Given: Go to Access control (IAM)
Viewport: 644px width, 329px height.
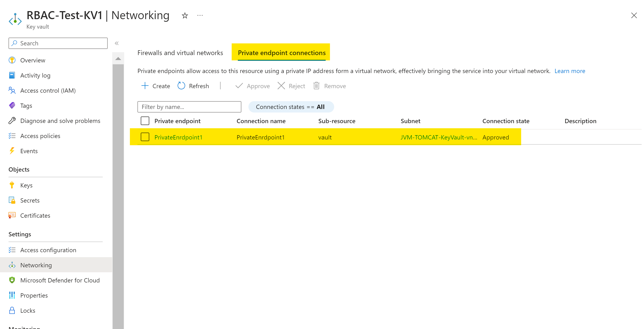Looking at the screenshot, I should [x=48, y=90].
